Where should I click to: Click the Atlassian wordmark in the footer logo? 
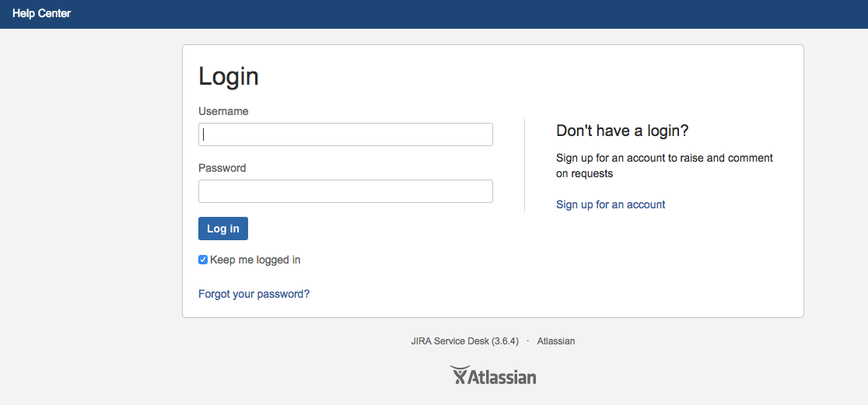tap(503, 377)
